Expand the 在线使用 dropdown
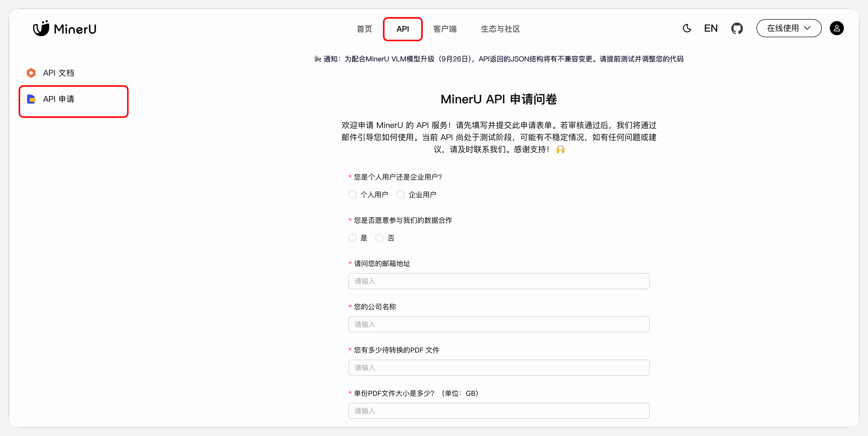This screenshot has height=436, width=868. pos(788,28)
